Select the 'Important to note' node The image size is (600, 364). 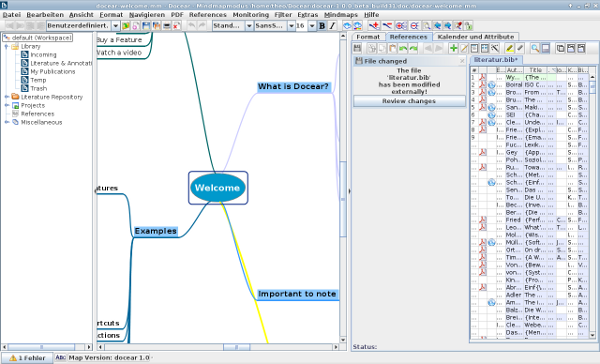point(297,294)
